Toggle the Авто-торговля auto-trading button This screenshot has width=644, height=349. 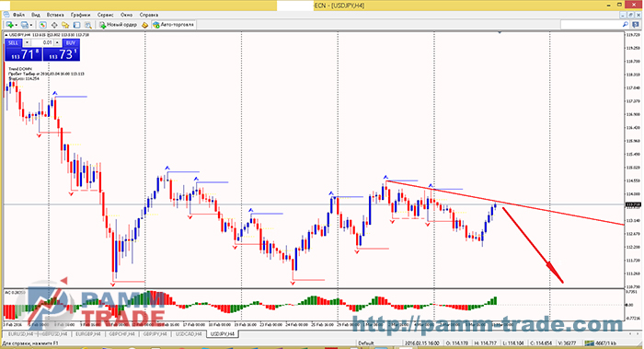[173, 25]
